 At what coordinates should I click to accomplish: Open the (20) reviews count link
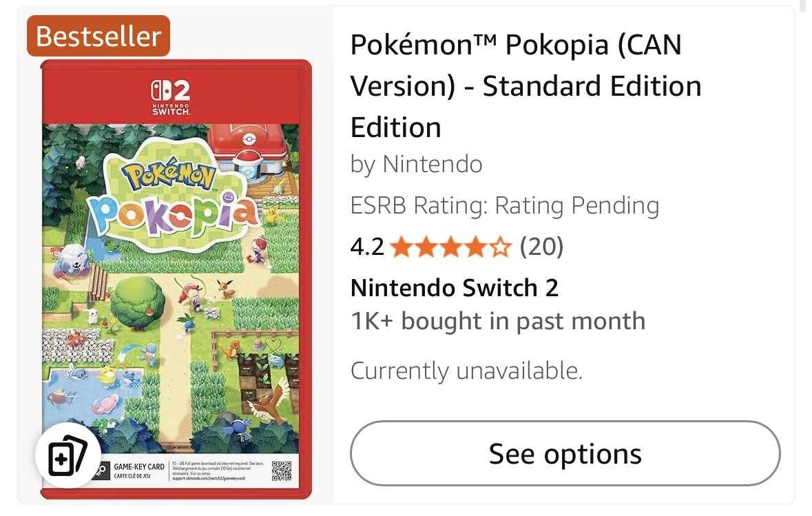click(x=541, y=247)
